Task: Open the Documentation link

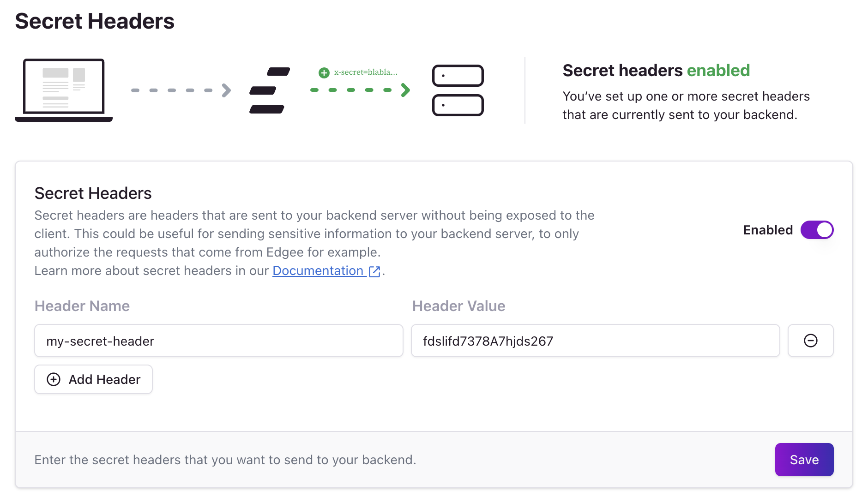Action: coord(318,271)
